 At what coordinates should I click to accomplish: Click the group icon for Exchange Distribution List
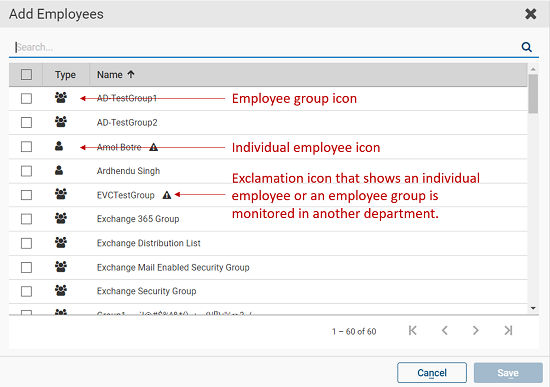(61, 242)
